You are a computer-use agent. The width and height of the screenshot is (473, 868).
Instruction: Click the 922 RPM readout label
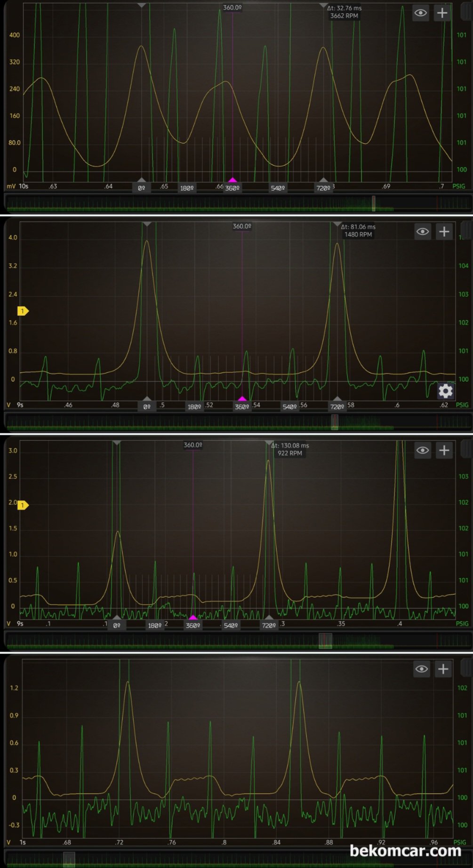(x=289, y=453)
